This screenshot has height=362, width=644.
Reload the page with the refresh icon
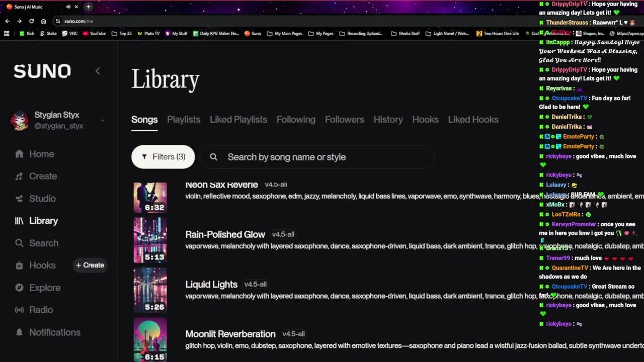(x=31, y=21)
